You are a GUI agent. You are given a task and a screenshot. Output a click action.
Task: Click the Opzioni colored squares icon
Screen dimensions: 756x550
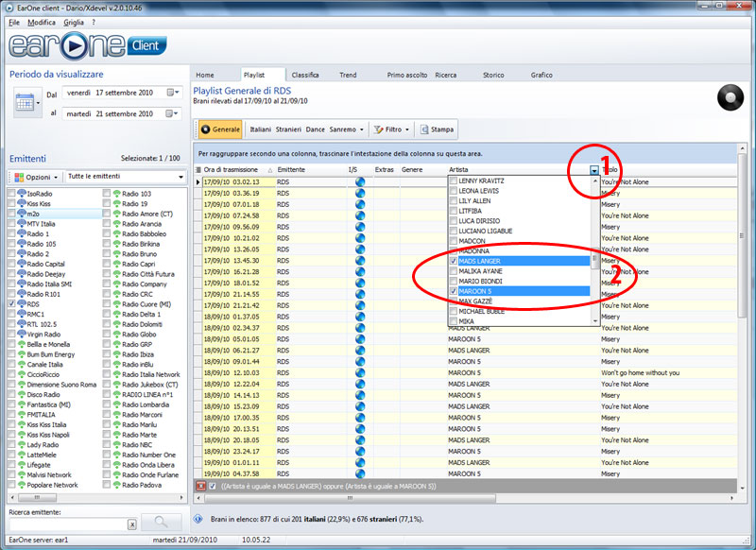click(x=19, y=177)
